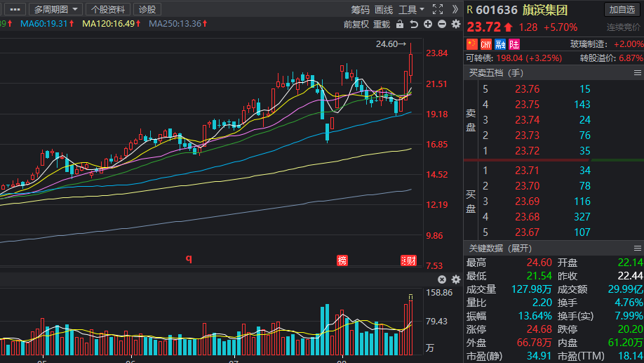Click the 榜 marker on the chart
This screenshot has width=644, height=363.
pyautogui.click(x=342, y=260)
